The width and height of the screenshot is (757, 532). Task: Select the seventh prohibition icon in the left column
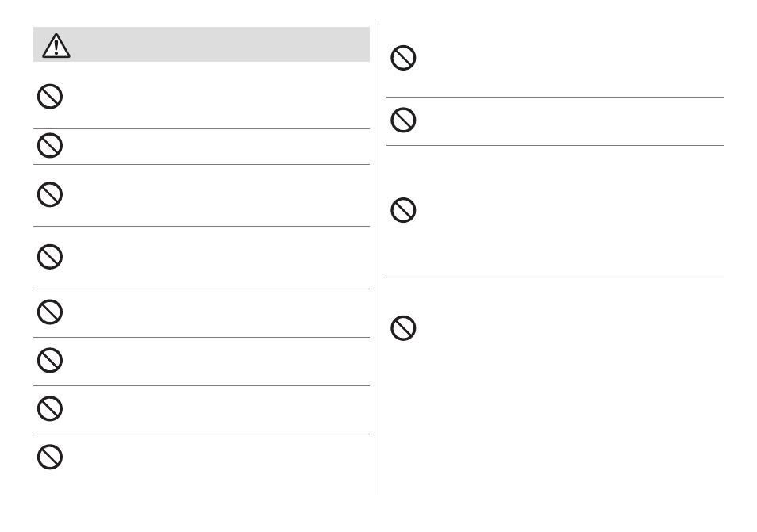(x=50, y=408)
